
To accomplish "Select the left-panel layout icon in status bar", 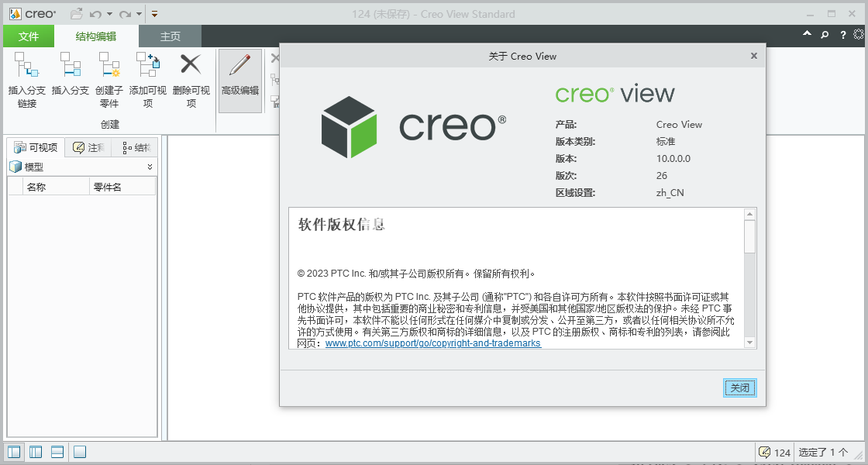I will (x=14, y=453).
